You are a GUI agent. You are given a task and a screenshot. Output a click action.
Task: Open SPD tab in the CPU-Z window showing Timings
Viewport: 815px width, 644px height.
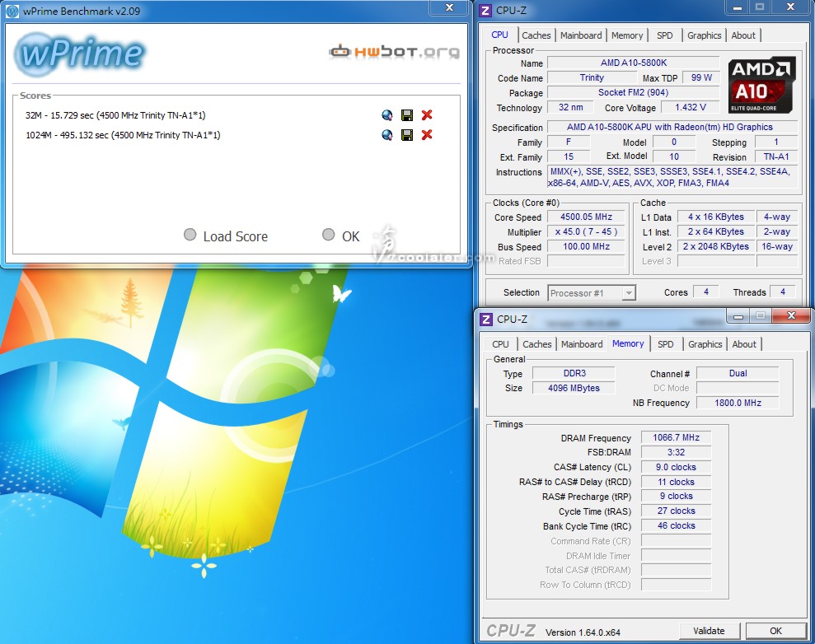[665, 344]
